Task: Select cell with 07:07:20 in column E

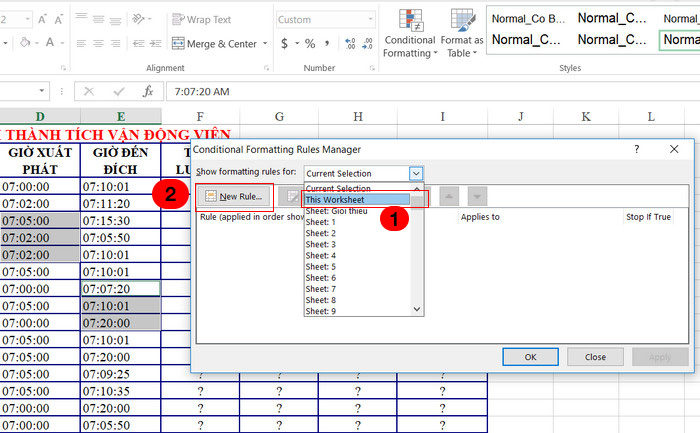Action: (x=121, y=289)
